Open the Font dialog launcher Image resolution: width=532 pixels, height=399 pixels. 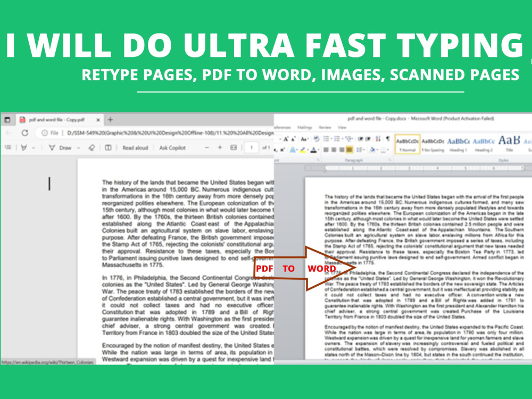pos(318,160)
